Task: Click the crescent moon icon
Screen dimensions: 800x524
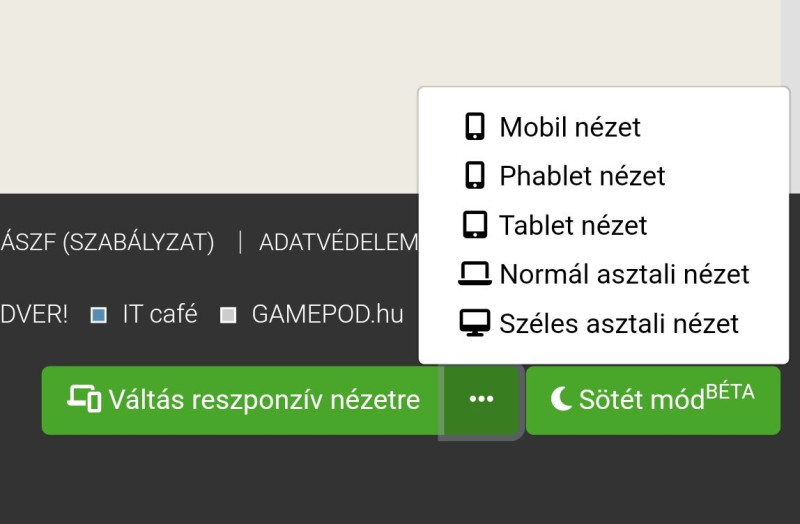Action: click(561, 399)
